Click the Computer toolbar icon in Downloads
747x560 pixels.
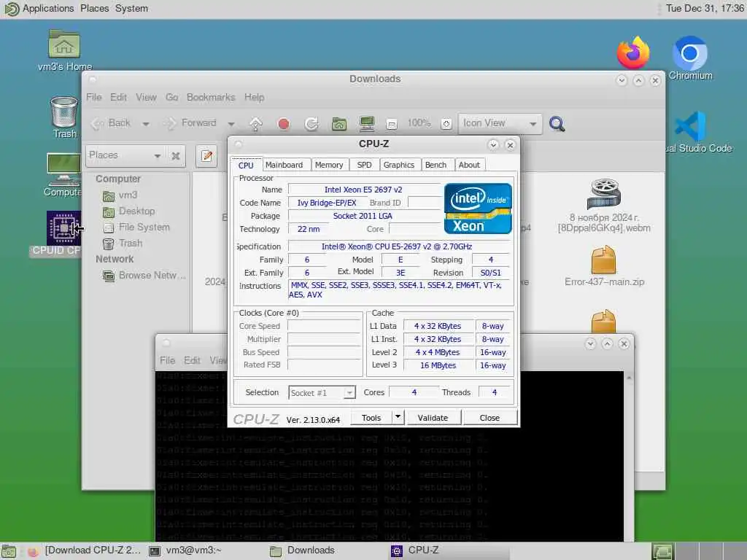coord(367,124)
